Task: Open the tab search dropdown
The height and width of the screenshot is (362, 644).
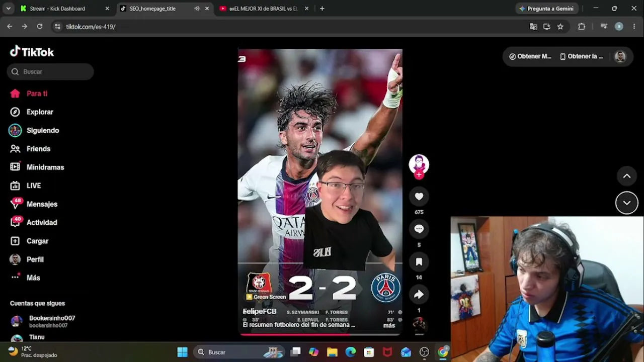Action: tap(8, 9)
